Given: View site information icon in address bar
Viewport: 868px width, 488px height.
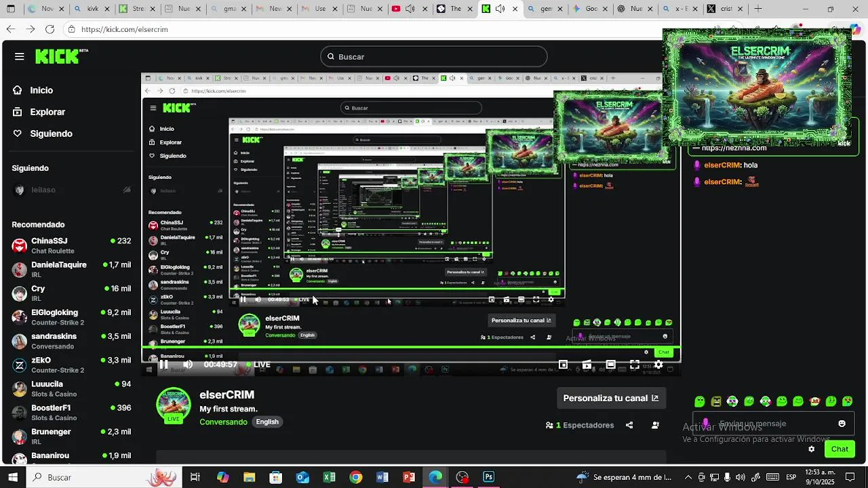Looking at the screenshot, I should (71, 29).
